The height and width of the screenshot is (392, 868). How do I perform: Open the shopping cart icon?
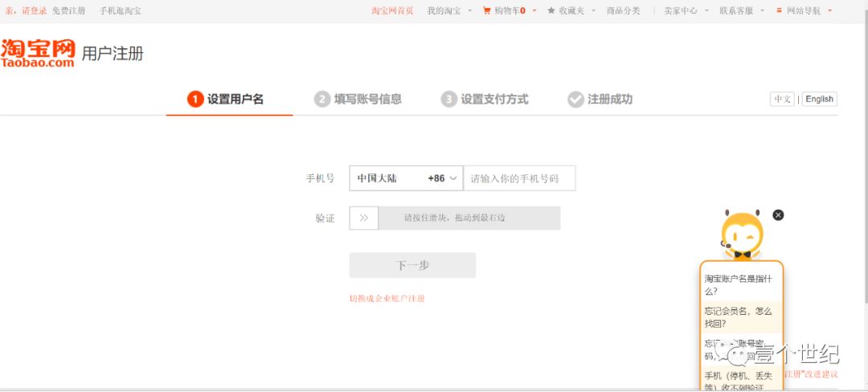[x=487, y=10]
